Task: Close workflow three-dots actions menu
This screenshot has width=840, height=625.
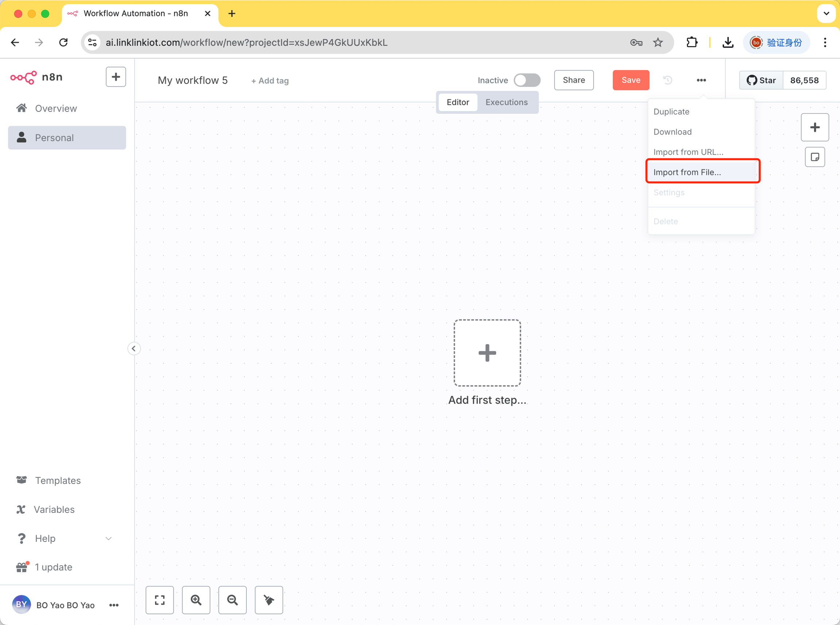Action: point(701,80)
